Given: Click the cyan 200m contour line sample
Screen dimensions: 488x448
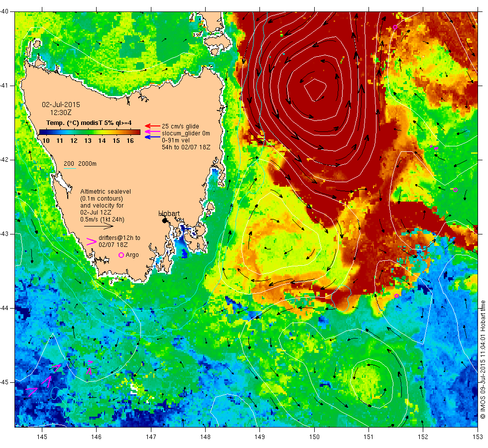Looking at the screenshot, I should (70, 169).
